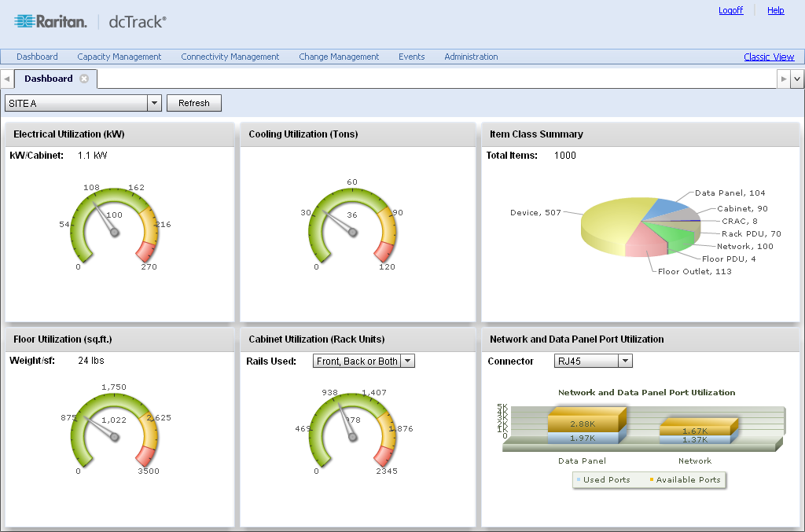Click the dcTrack product name

coord(138,21)
